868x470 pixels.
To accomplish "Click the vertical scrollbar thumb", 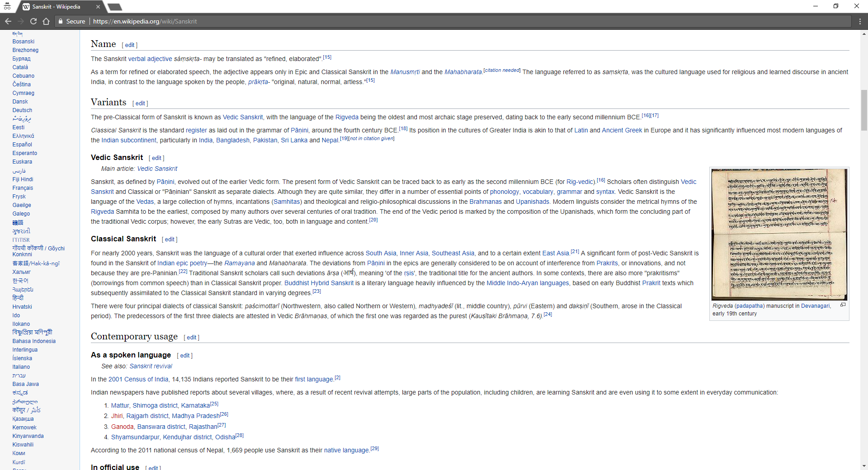I will (864, 110).
